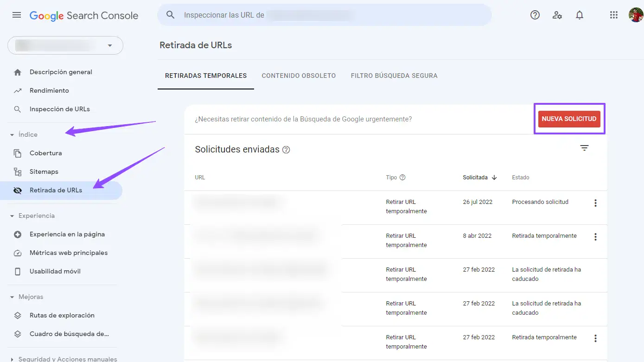This screenshot has height=362, width=644.
Task: Switch to Contenido obsoleto tab
Action: click(x=299, y=76)
